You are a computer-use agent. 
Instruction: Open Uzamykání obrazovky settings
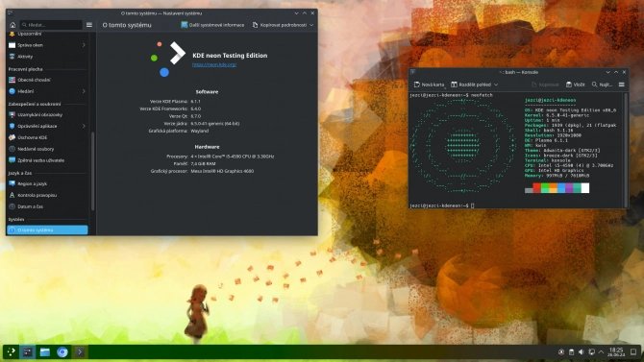(x=47, y=115)
